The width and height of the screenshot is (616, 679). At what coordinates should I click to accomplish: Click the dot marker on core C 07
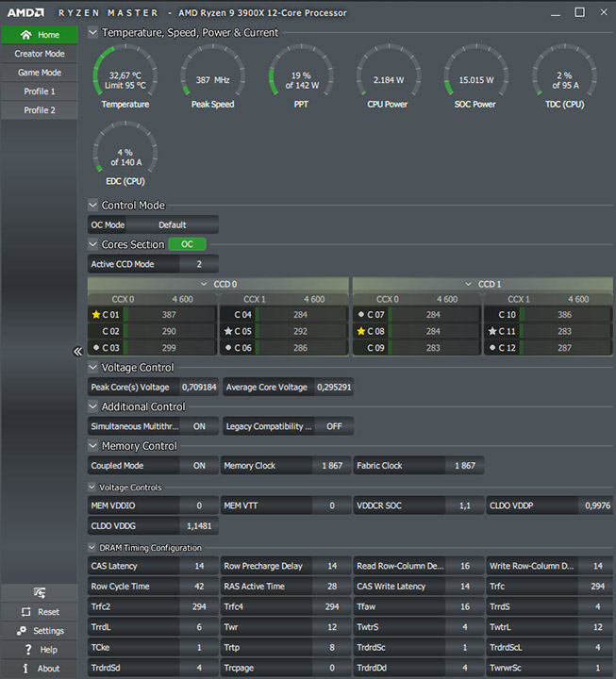[x=361, y=314]
